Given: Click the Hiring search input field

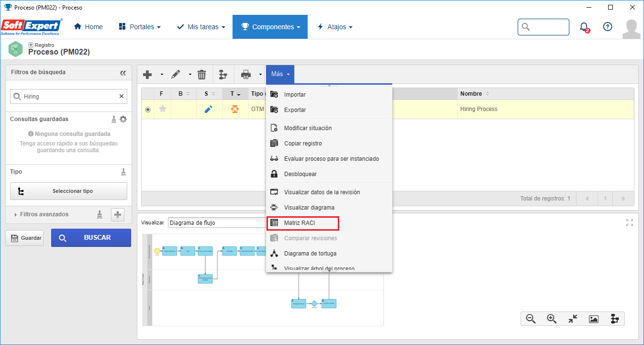Looking at the screenshot, I should (x=68, y=96).
